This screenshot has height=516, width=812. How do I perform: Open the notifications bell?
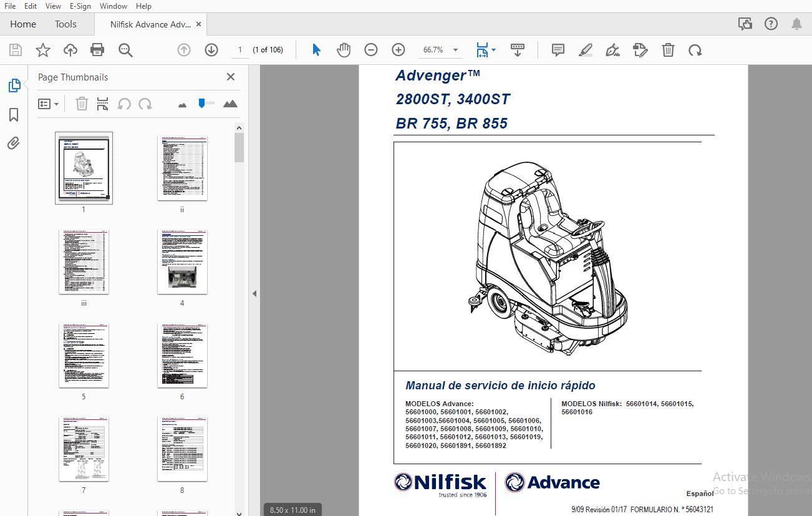tap(797, 24)
